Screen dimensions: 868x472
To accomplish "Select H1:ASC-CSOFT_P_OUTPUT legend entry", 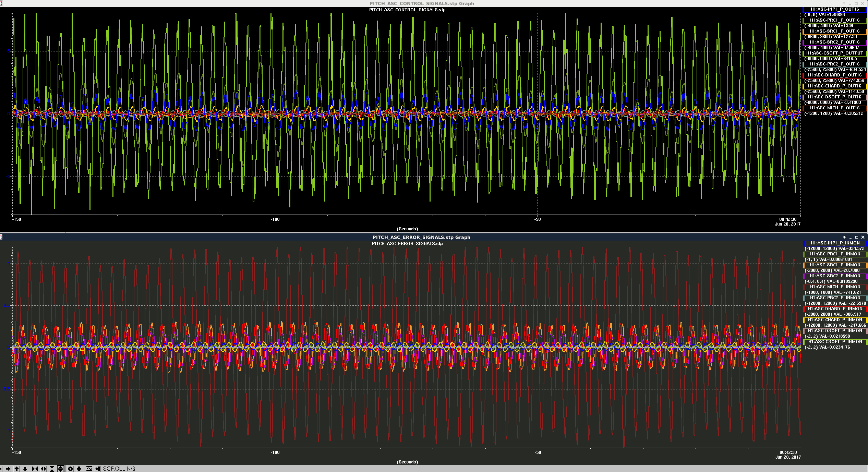I will click(835, 53).
